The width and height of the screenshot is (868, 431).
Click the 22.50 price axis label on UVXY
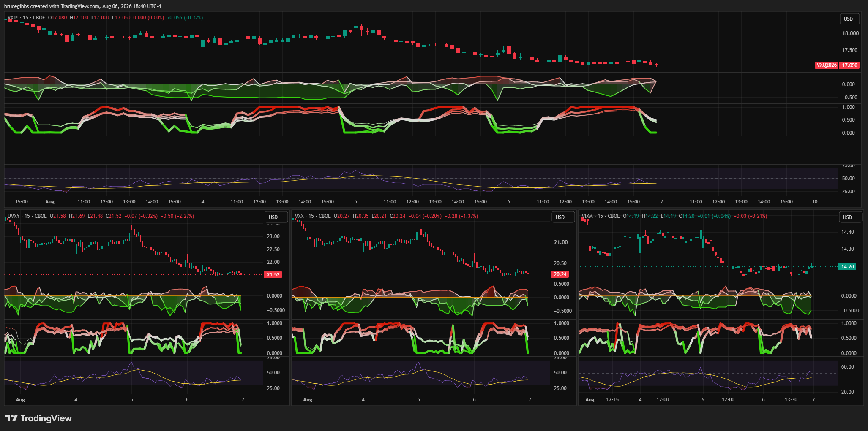pos(273,249)
